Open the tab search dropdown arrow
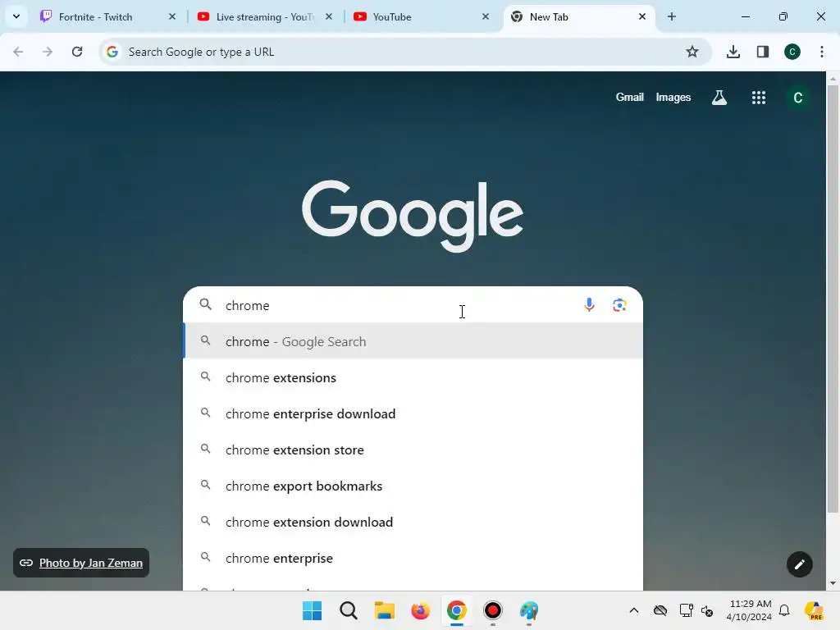The image size is (840, 630). point(16,16)
